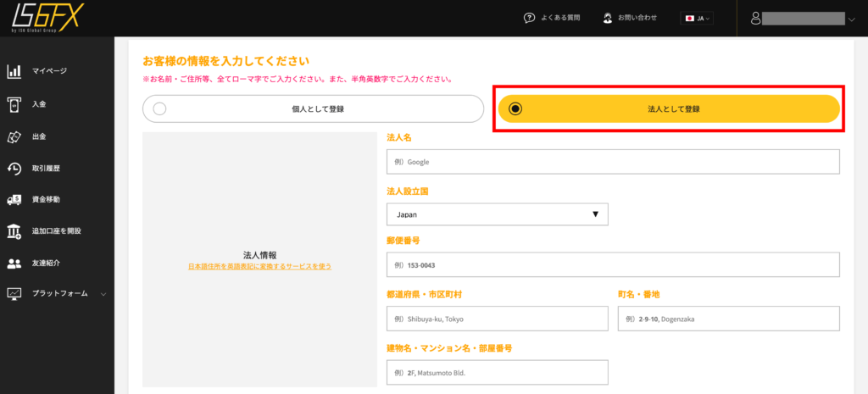The height and width of the screenshot is (394, 868).
Task: Click the additional account bank icon
Action: tap(14, 231)
